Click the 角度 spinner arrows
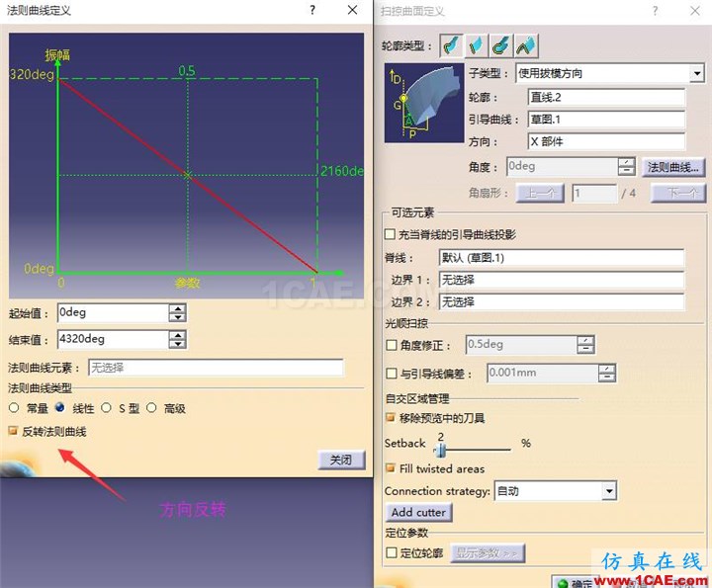Screen dimensions: 712x588 626,167
